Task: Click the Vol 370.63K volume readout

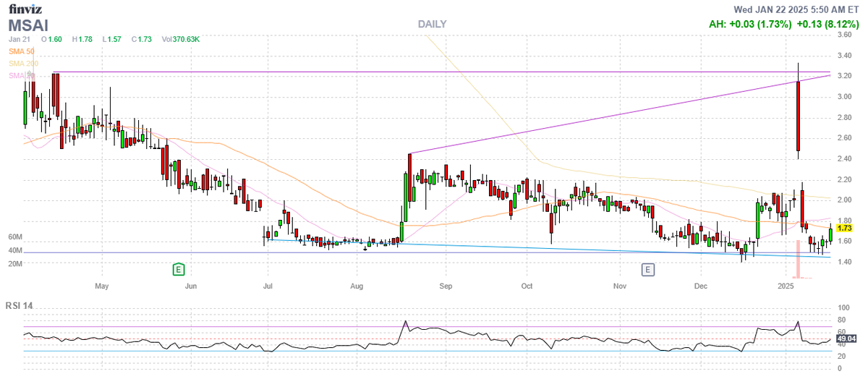Action: (x=181, y=38)
